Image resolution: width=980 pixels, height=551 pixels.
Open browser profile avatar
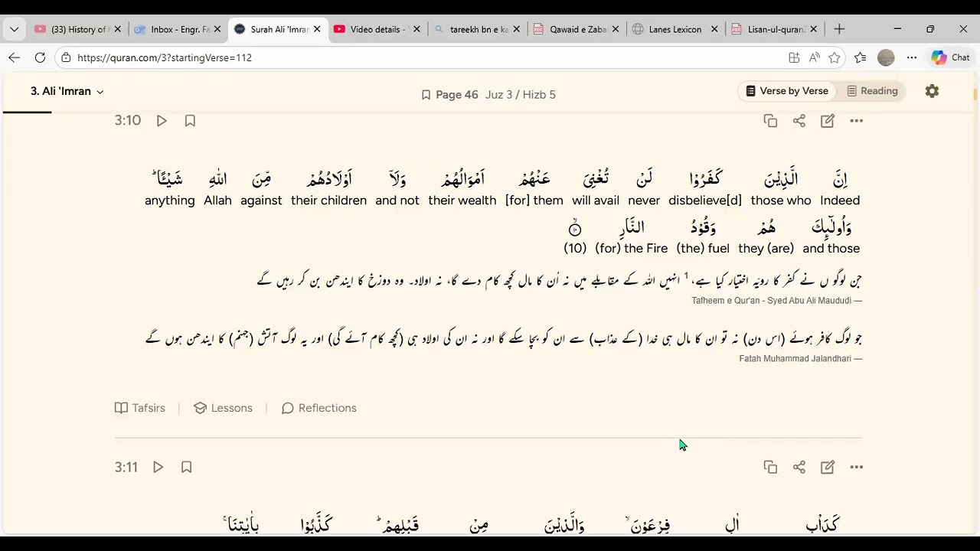[886, 57]
